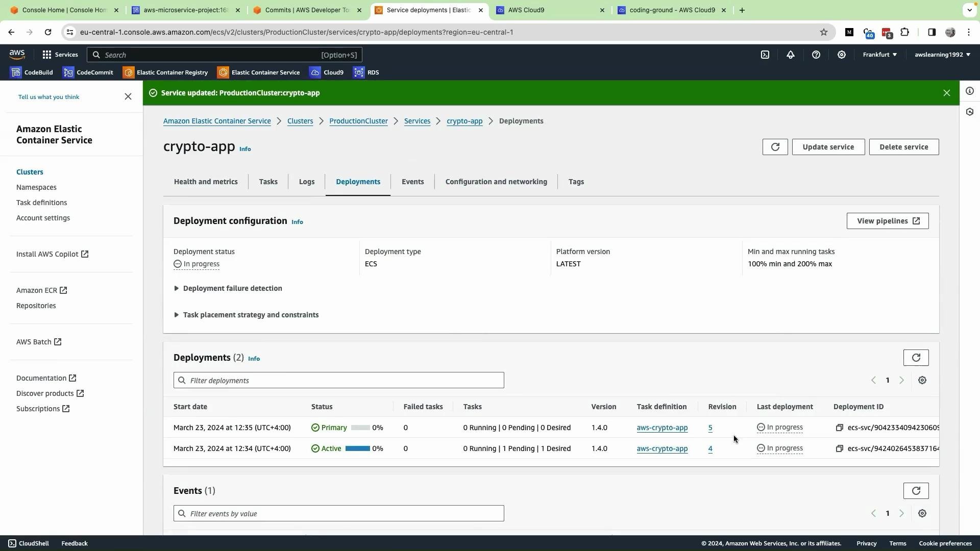Open the right-side info panel icon
980x551 pixels.
pos(969,91)
